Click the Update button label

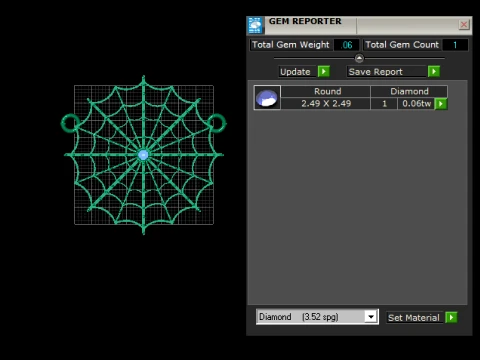coord(295,72)
